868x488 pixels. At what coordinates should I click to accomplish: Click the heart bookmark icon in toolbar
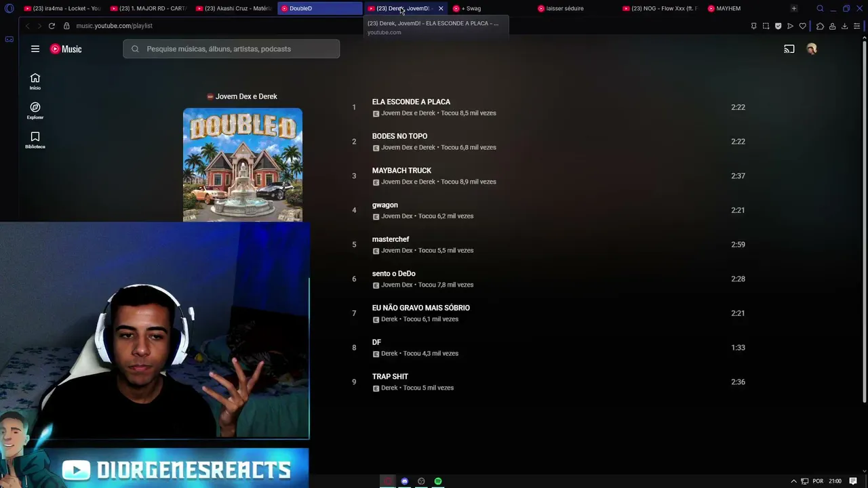click(803, 26)
